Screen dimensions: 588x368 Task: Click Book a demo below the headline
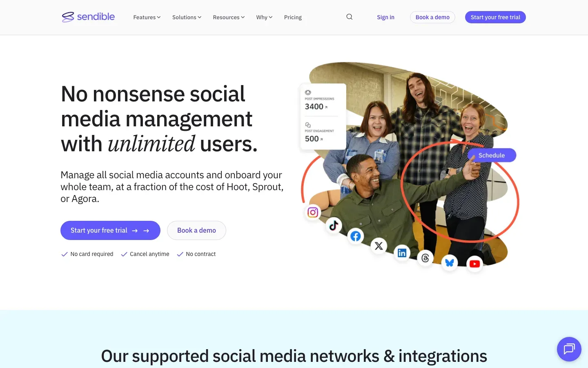coord(196,230)
